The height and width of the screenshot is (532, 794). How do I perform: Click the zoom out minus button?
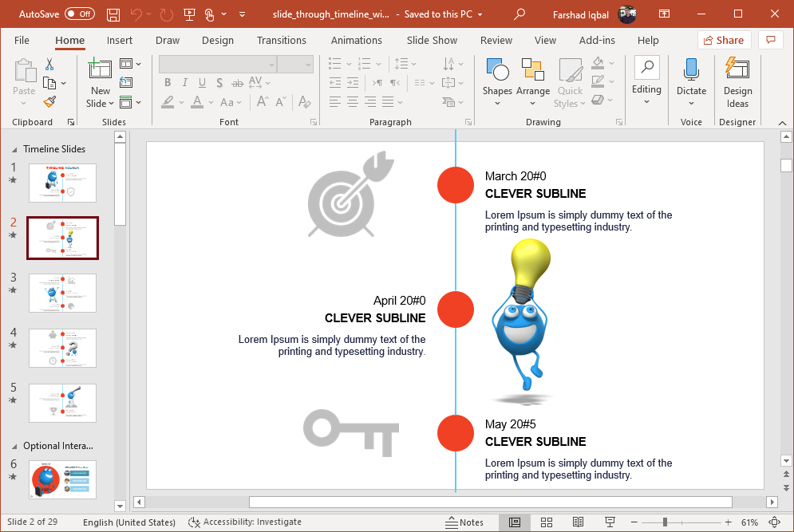tap(634, 522)
